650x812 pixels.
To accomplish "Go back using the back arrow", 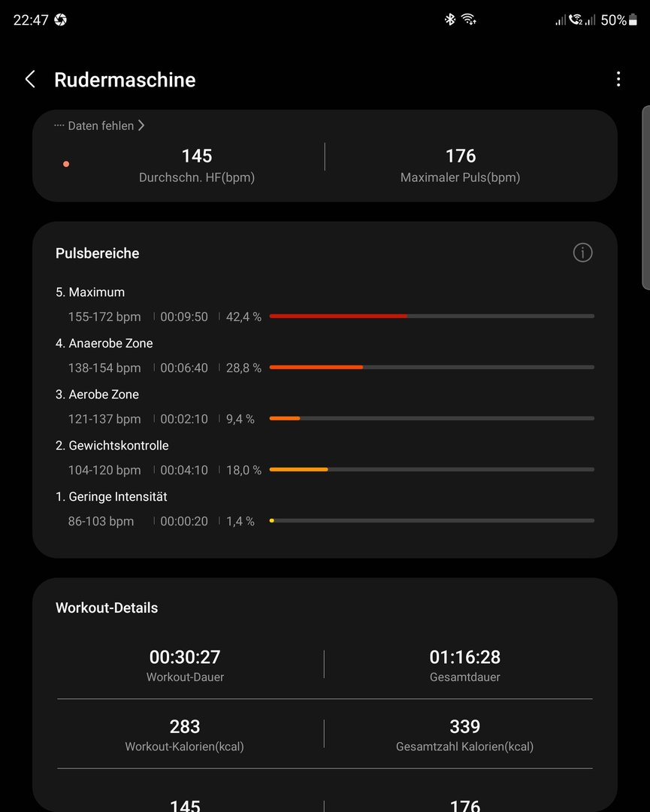I will tap(30, 79).
